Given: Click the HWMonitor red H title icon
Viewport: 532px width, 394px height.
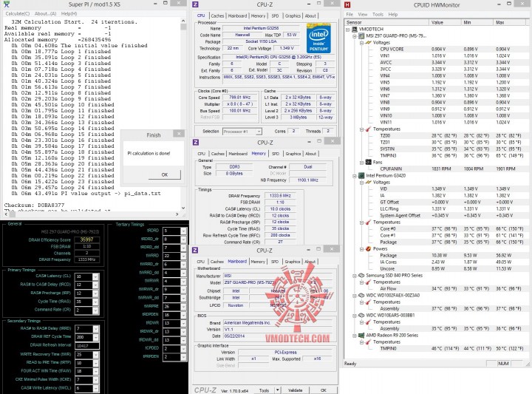Looking at the screenshot, I should tap(347, 4).
